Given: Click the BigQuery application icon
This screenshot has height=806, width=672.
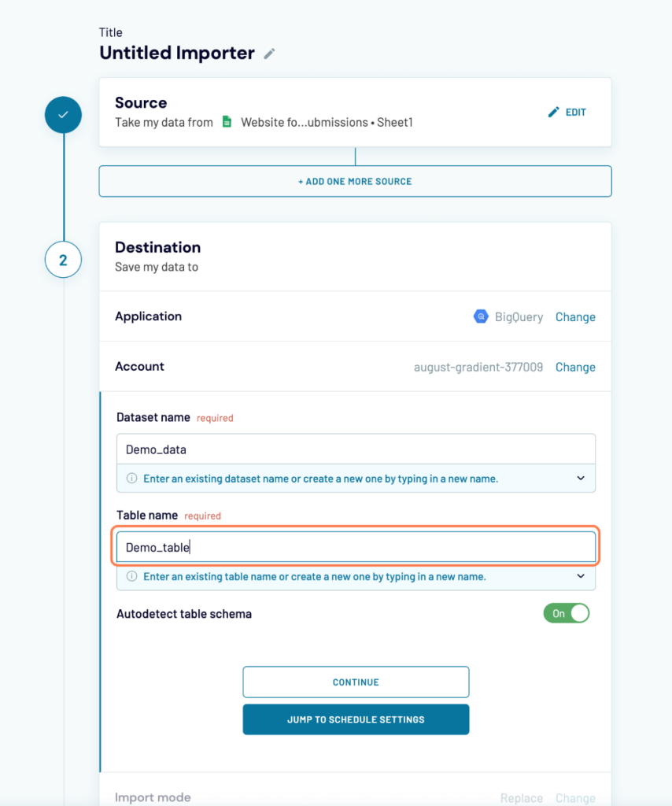Looking at the screenshot, I should (480, 316).
